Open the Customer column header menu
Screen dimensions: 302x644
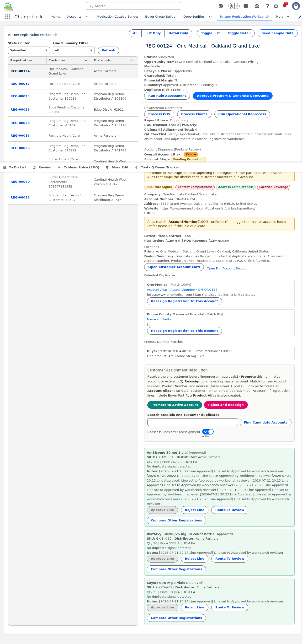click(x=86, y=60)
